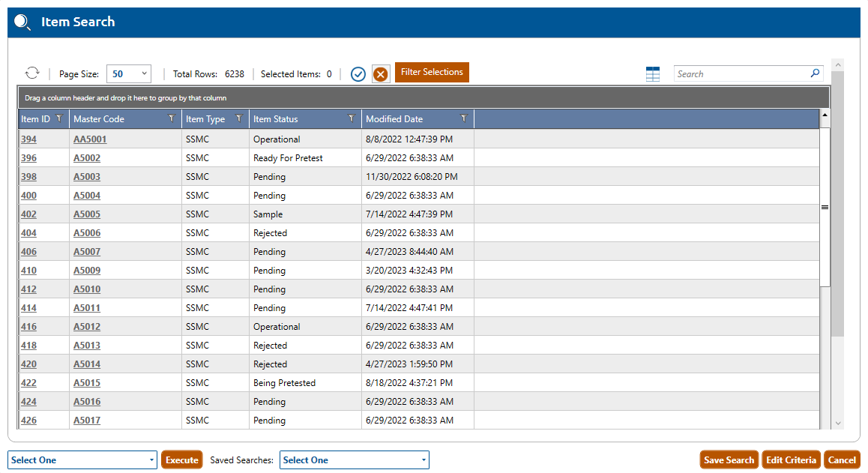Image resolution: width=868 pixels, height=473 pixels.
Task: Open the Item Type column filter icon
Action: (x=239, y=118)
